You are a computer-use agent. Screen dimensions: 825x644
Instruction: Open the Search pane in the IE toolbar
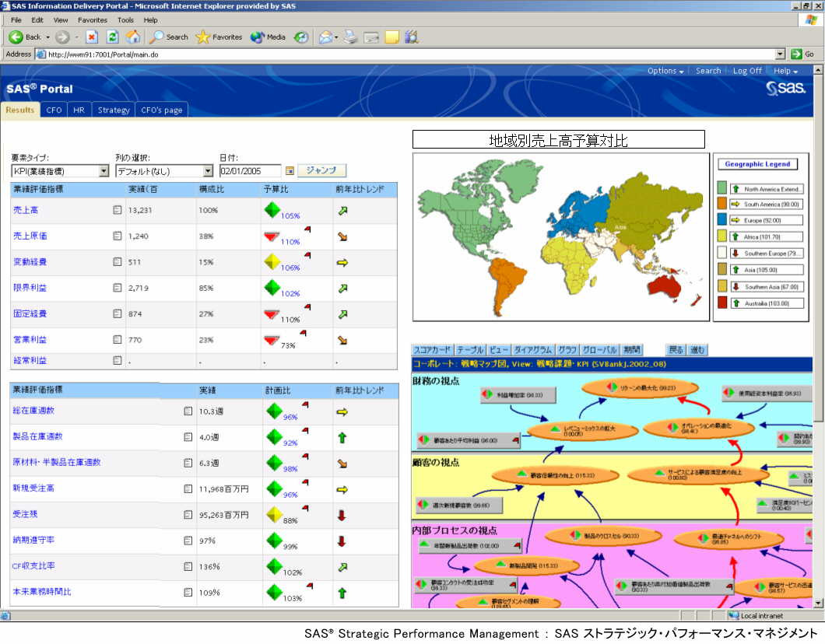[169, 37]
